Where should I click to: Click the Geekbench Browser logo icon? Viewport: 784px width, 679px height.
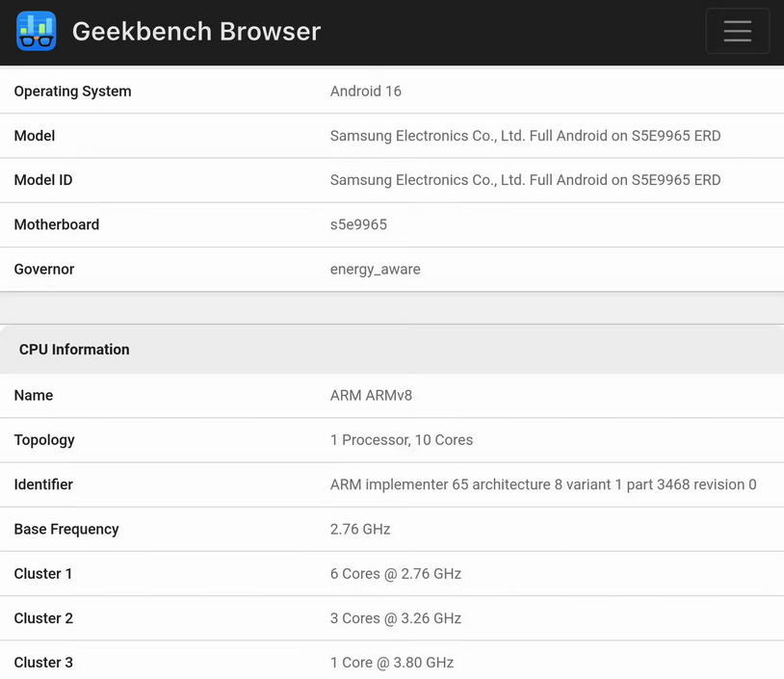click(x=36, y=31)
